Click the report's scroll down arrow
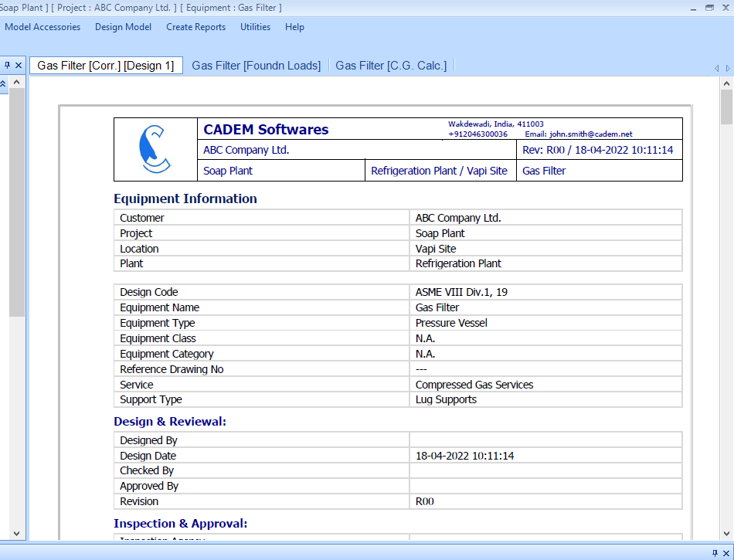 [726, 533]
